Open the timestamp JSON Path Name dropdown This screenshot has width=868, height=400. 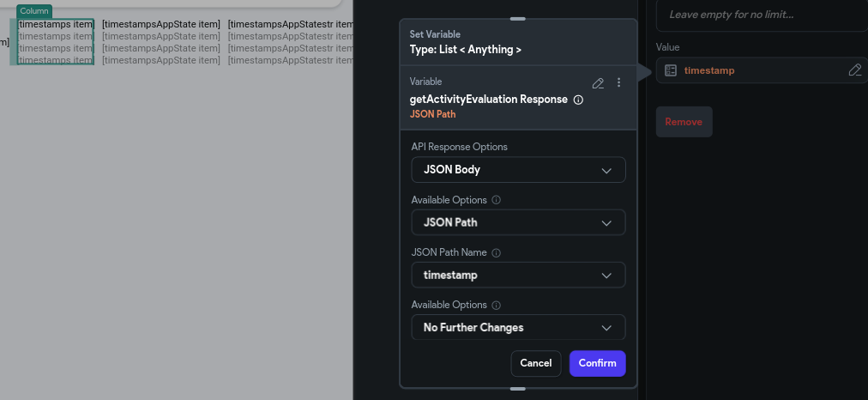coord(518,275)
